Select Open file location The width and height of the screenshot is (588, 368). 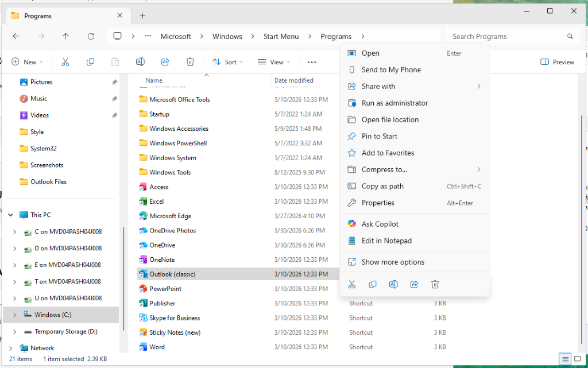click(415, 120)
